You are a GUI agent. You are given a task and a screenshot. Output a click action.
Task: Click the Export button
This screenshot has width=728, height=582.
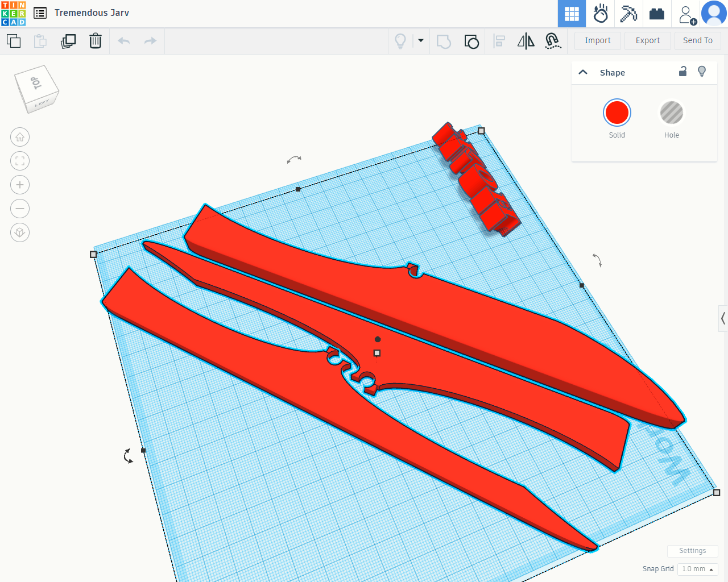[648, 41]
